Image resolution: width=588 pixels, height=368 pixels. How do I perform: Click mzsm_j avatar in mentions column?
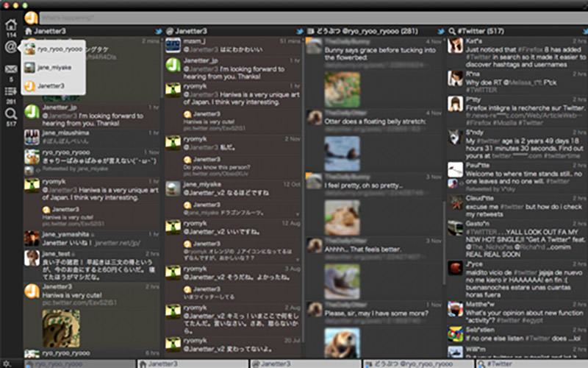173,46
